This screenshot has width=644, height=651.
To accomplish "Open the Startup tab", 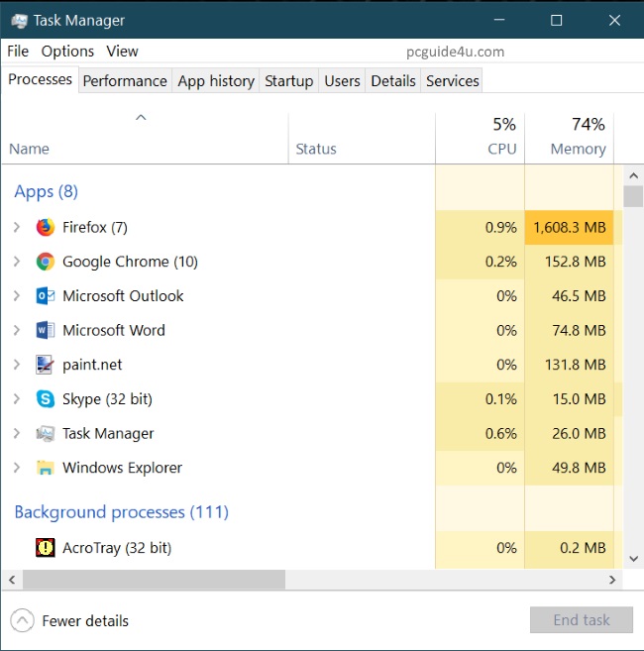I will pos(288,81).
